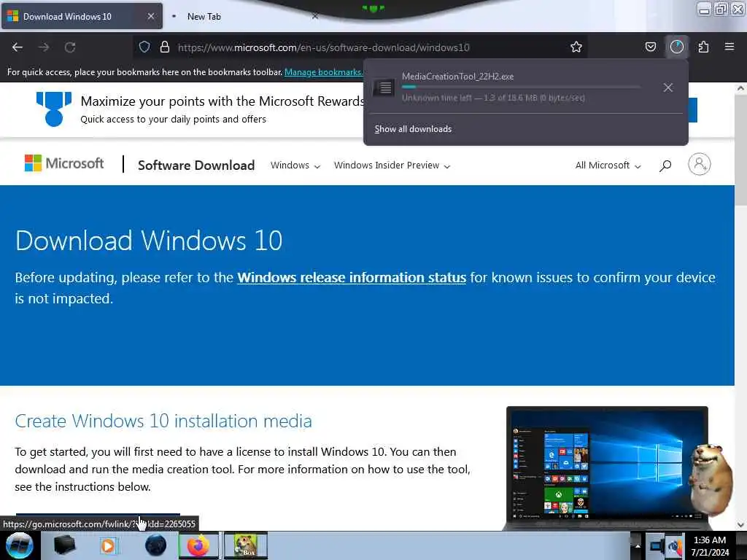The image size is (747, 560).
Task: Switch to the Firefox taskbar button
Action: click(198, 545)
